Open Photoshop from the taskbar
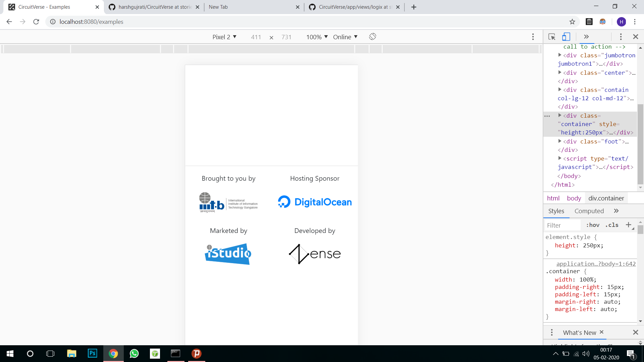This screenshot has width=644, height=362. (x=92, y=354)
